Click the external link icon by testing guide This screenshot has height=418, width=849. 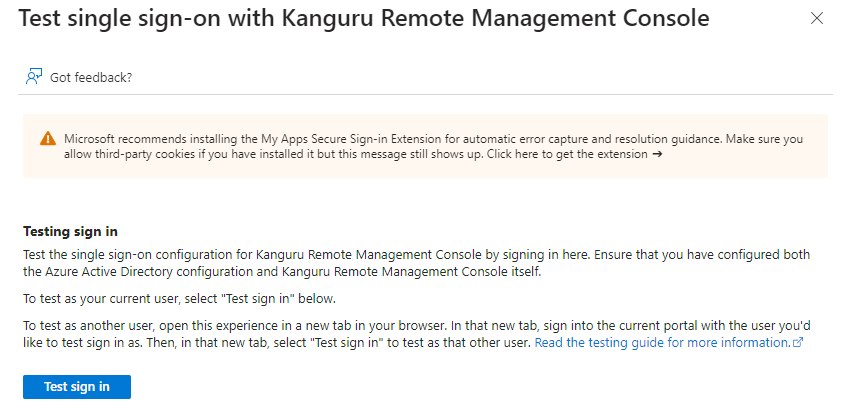797,342
